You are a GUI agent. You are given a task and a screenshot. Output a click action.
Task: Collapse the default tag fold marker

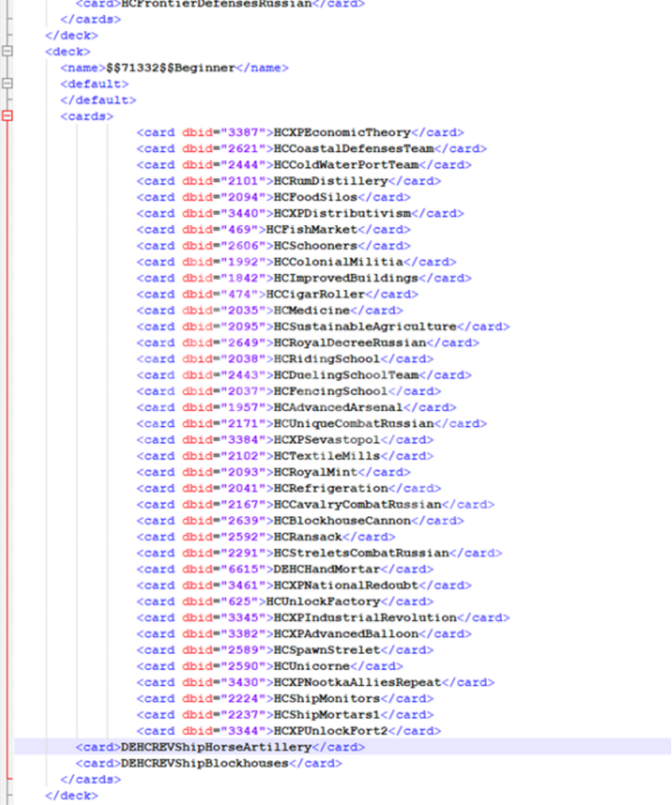[7, 83]
